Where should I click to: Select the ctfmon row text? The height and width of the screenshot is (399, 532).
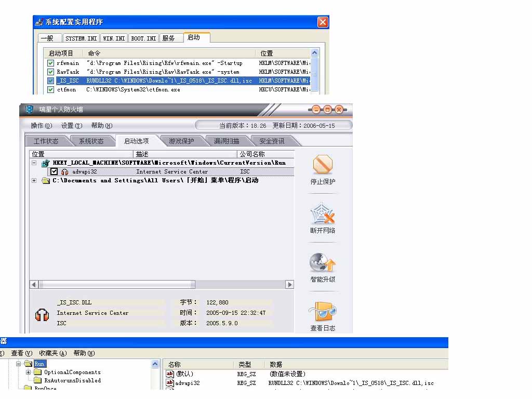click(66, 89)
